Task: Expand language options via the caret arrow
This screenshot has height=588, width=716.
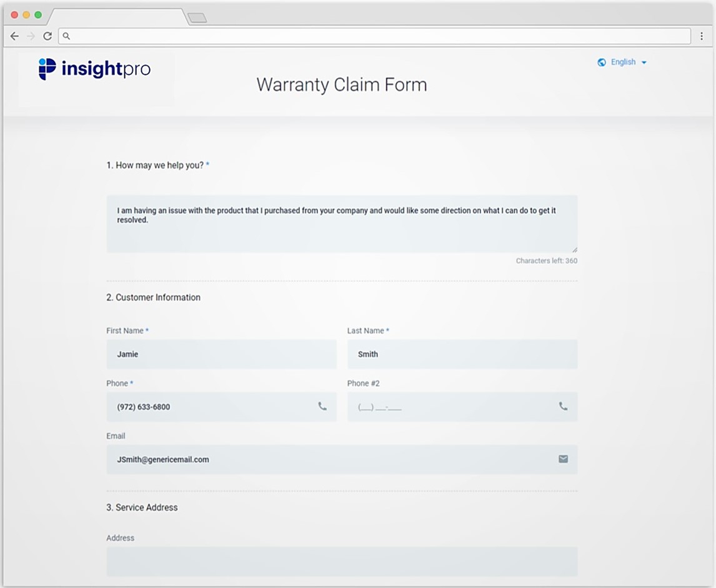Action: pos(644,63)
